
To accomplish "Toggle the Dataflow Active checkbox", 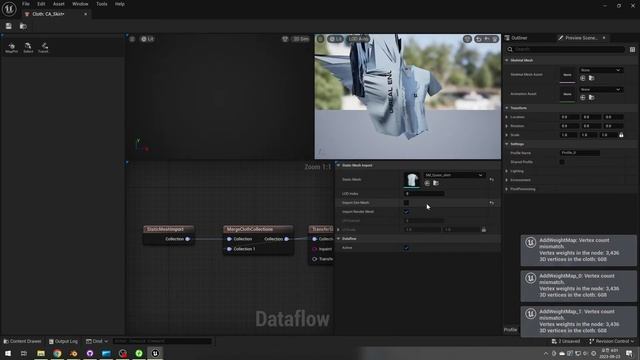I will click(x=406, y=248).
